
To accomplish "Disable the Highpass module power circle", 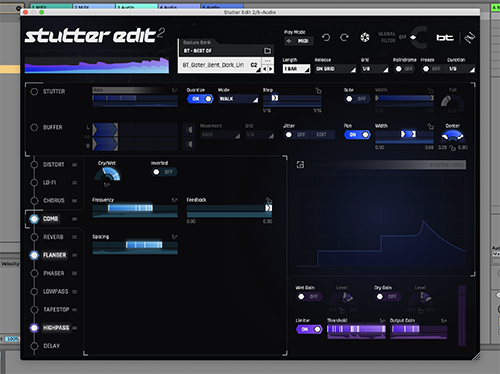I will tap(34, 328).
